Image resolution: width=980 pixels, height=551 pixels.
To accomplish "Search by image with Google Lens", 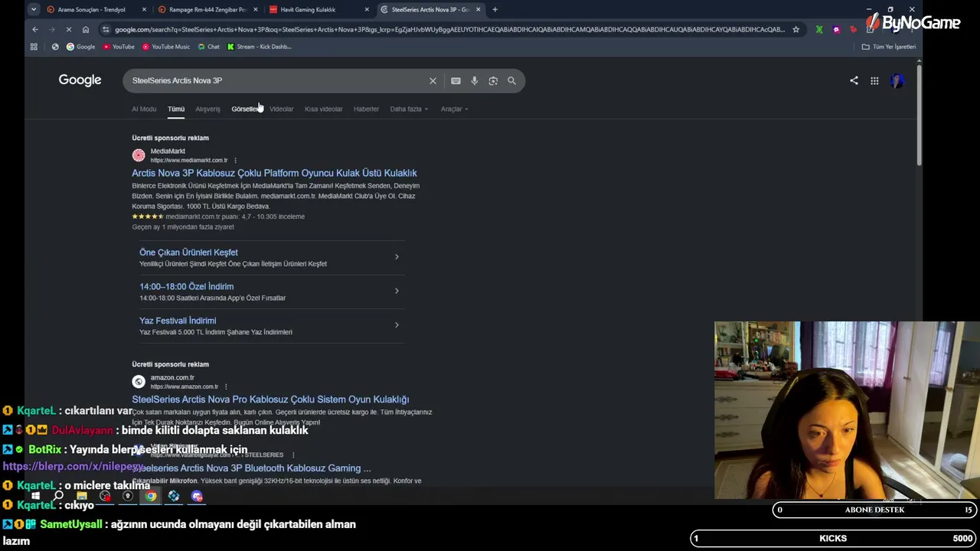I will point(493,80).
